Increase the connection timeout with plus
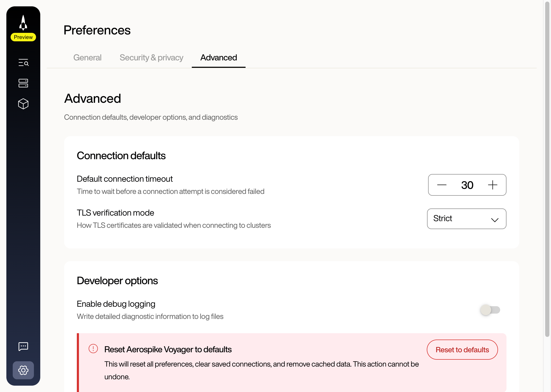Screen dimensions: 551x392 click(x=493, y=185)
